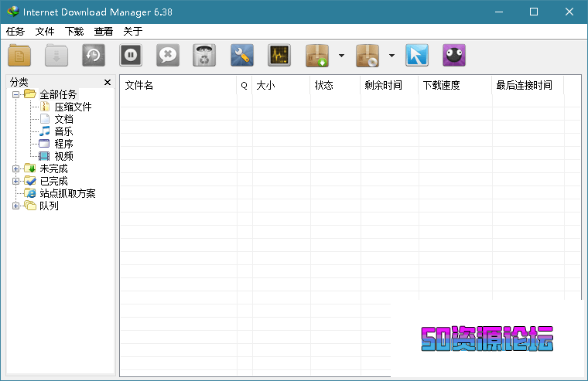Click the 全部任务 open folder icon
The width and height of the screenshot is (588, 381).
(x=30, y=94)
